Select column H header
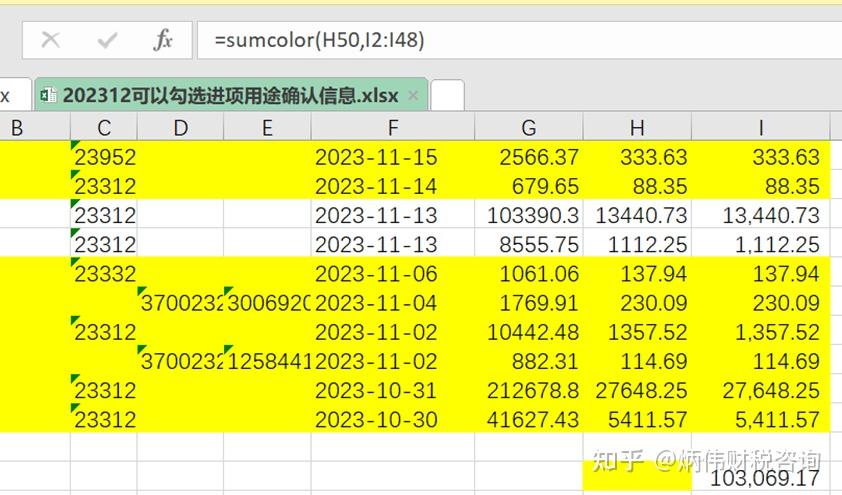Viewport: 842px width, 495px height. 637,128
